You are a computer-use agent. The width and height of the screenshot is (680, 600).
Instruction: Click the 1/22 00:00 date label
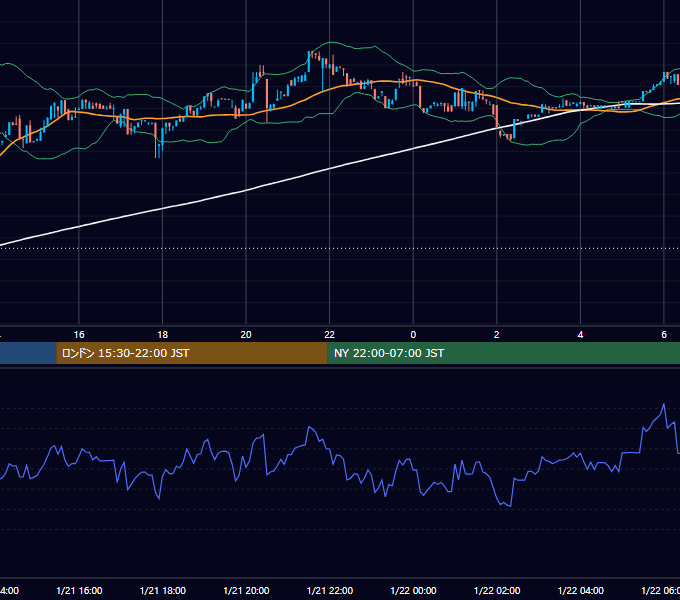[413, 590]
